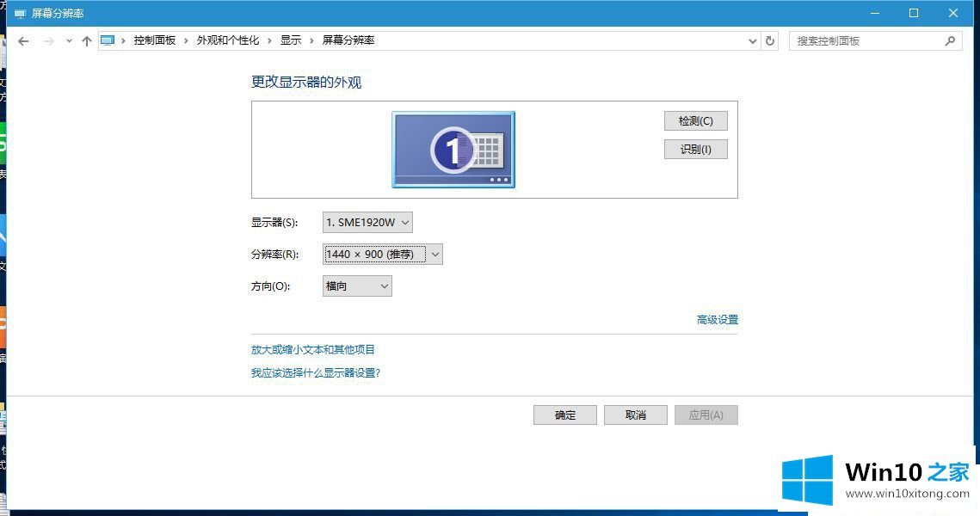Open the 方向 横向 dropdown

[x=357, y=286]
